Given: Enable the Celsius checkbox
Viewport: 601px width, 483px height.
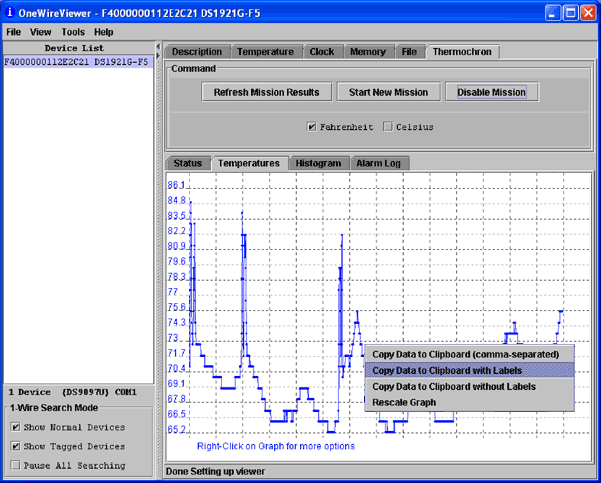Looking at the screenshot, I should 388,127.
